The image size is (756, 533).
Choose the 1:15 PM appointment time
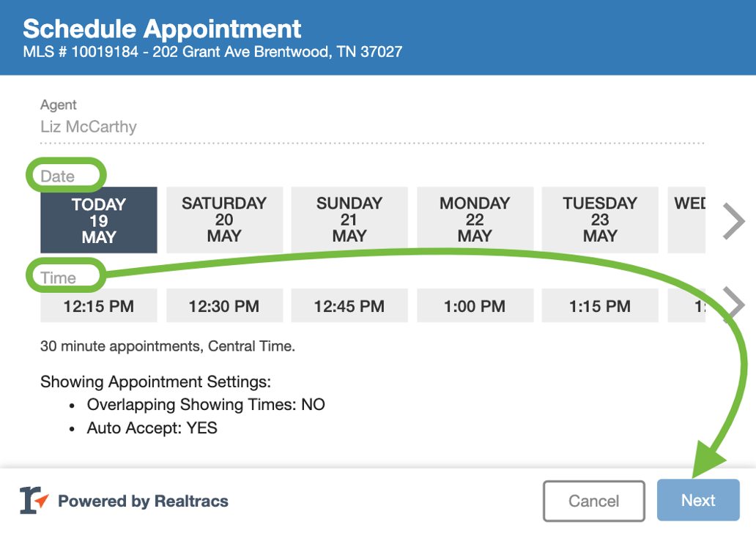599,305
